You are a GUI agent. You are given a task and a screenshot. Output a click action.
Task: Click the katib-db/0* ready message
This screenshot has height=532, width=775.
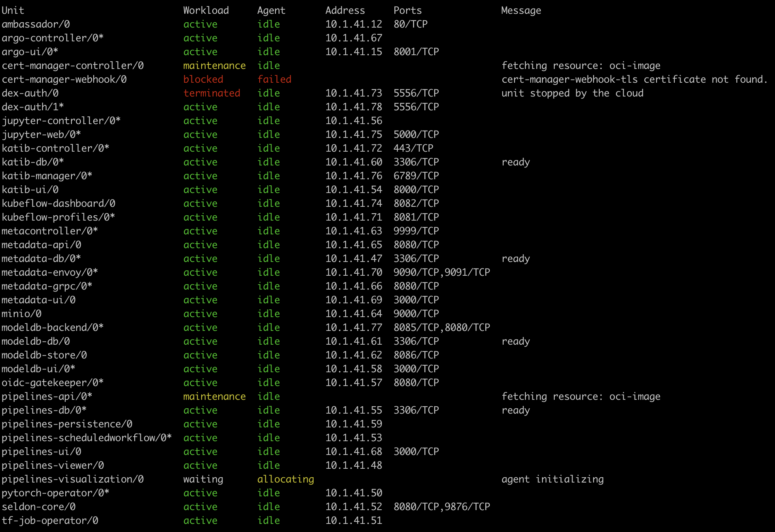(516, 162)
